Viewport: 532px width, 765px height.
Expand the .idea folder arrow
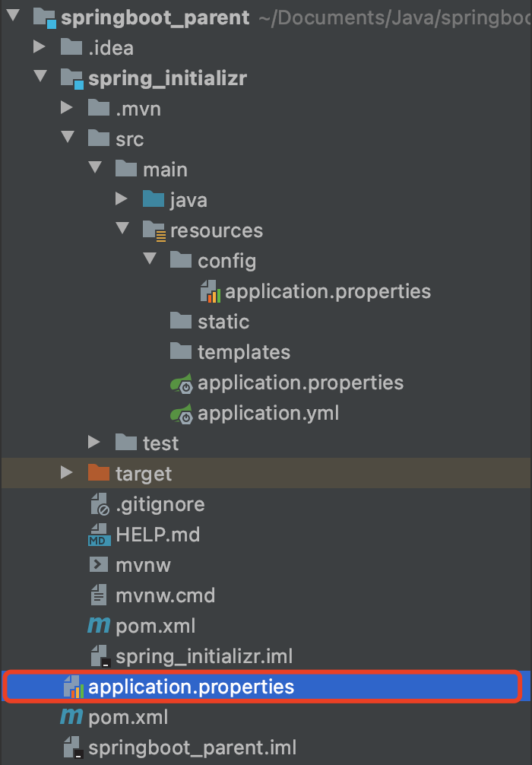[x=40, y=47]
